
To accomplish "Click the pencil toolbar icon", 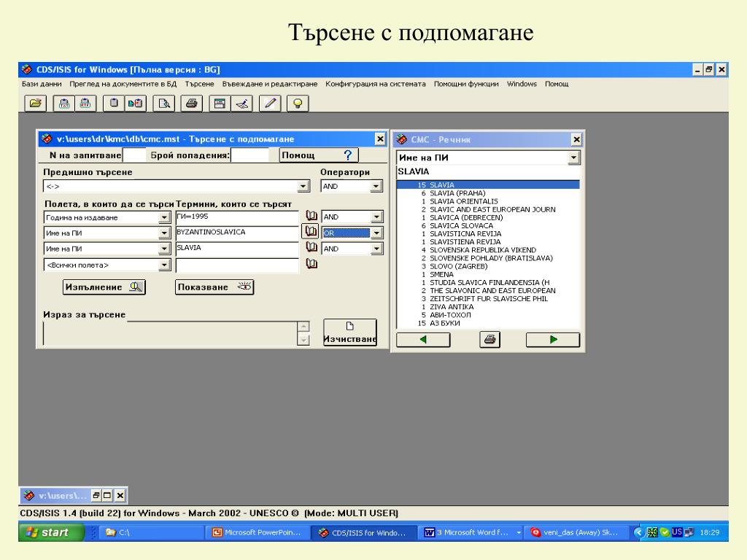I will click(x=270, y=103).
